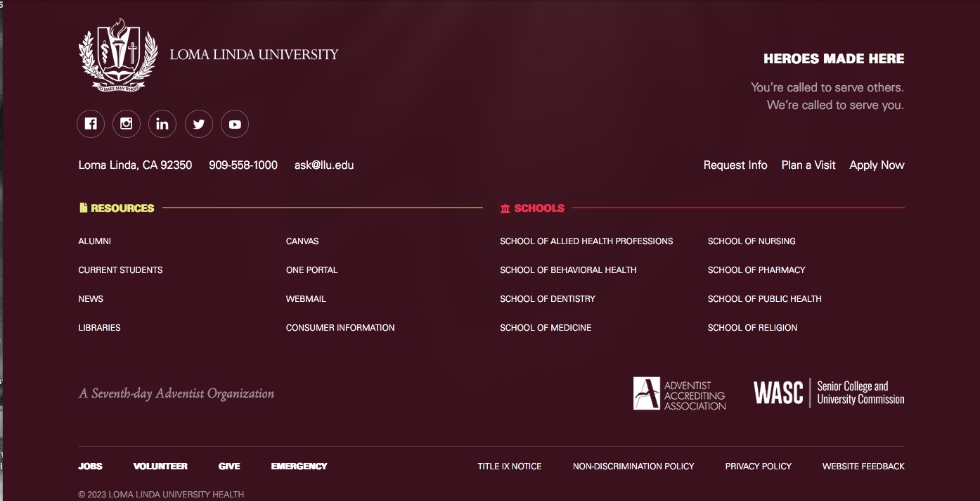Open the YouTube social icon
The image size is (980, 501).
pos(235,124)
